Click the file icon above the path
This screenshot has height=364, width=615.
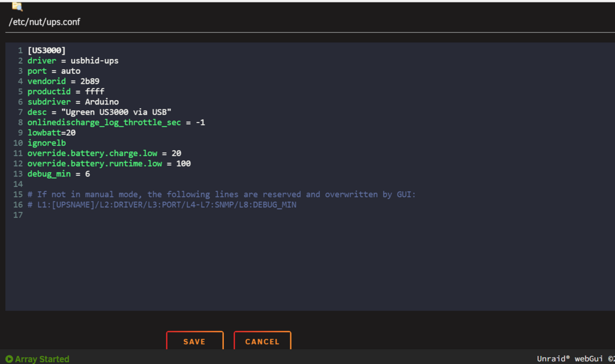point(17,6)
